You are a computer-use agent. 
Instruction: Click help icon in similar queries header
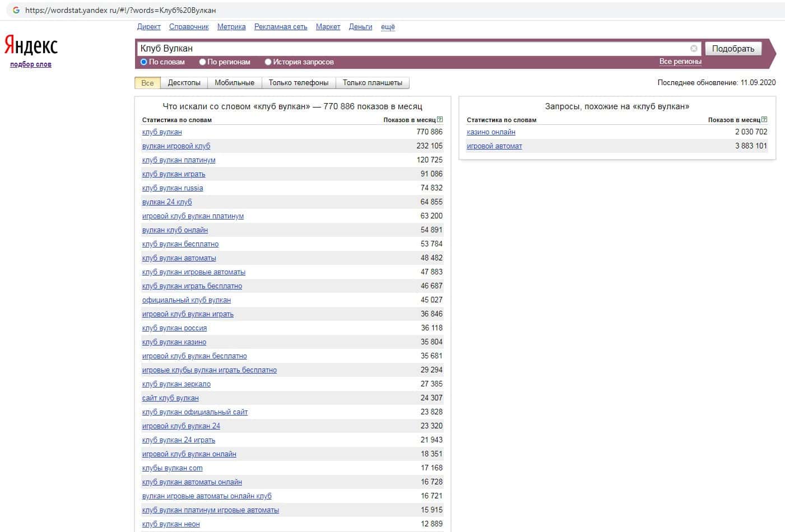764,119
